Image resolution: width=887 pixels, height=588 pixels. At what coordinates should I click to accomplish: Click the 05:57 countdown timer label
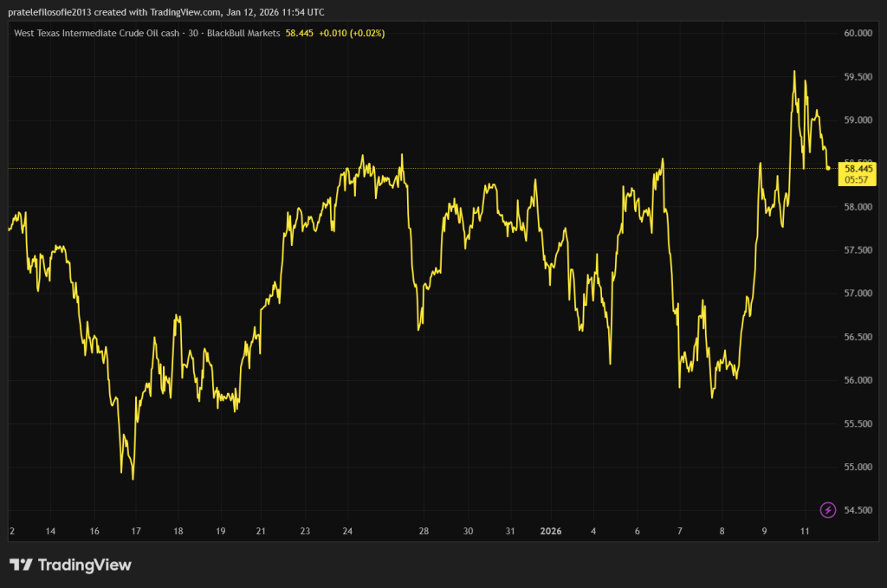857,180
